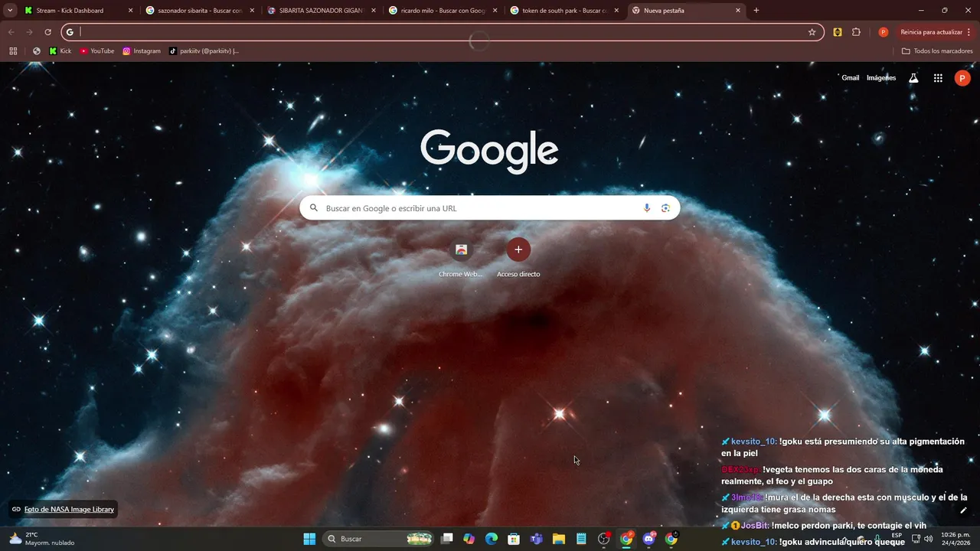Screen dimensions: 980x551
Task: Open the Search Labs flask icon
Action: pos(913,78)
